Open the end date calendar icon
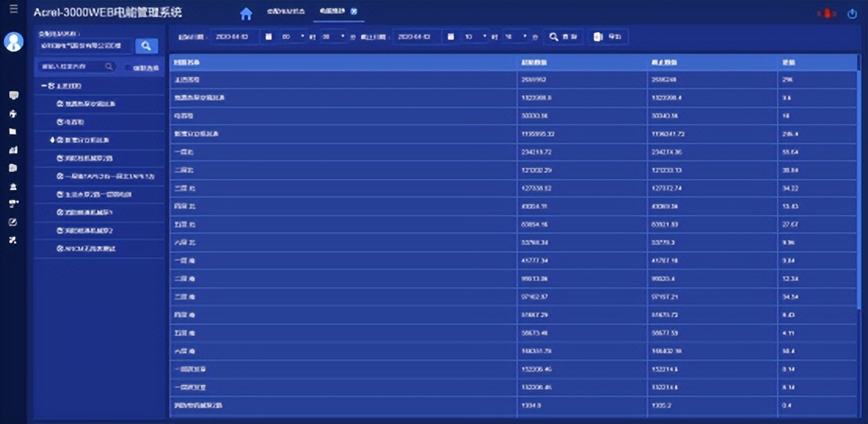Image resolution: width=868 pixels, height=424 pixels. [450, 37]
